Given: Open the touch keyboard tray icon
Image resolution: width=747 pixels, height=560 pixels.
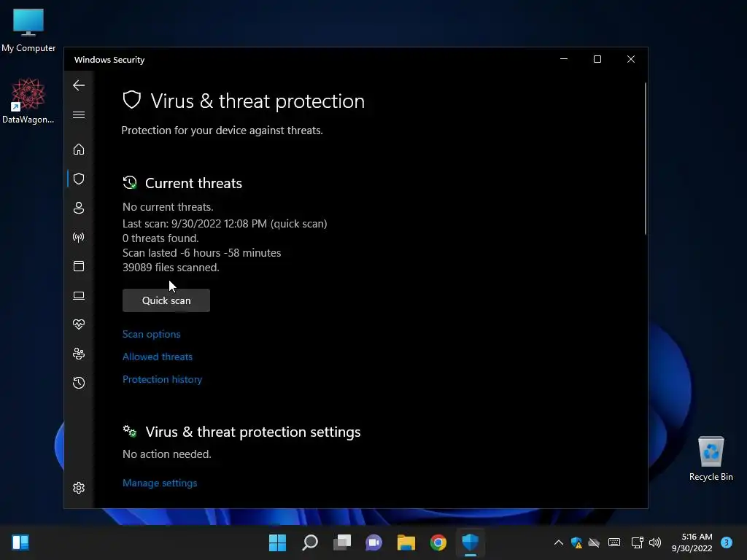Looking at the screenshot, I should point(614,542).
